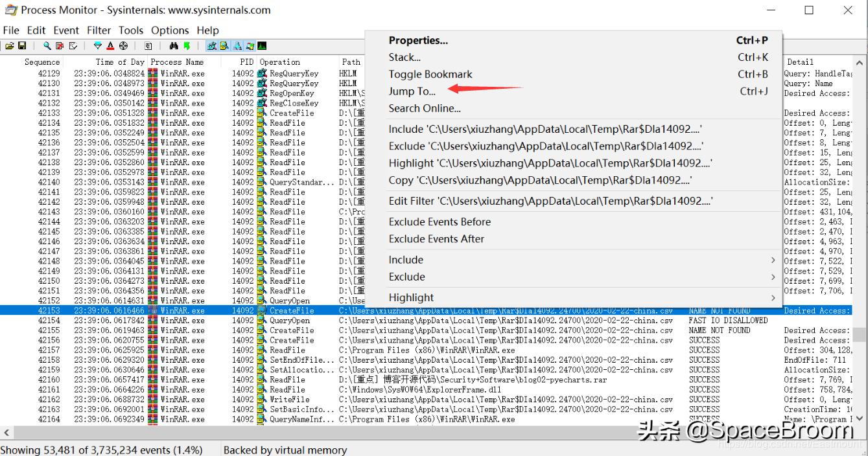Screen dimensions: 868x456
Task: Toggle Show File System Activity toolbar icon
Action: 224,46
